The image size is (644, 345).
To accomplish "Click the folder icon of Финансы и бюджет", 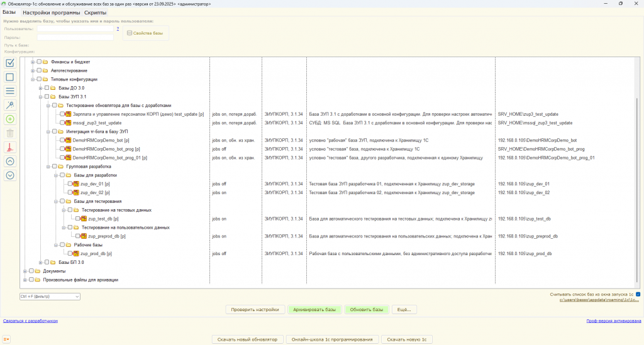I will tap(45, 62).
